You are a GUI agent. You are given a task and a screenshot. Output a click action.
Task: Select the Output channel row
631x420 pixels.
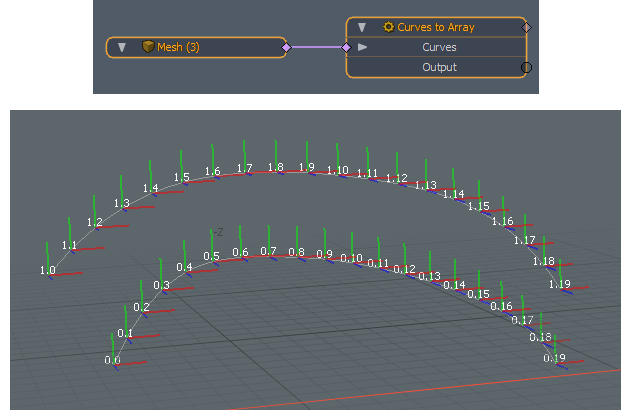pyautogui.click(x=439, y=67)
